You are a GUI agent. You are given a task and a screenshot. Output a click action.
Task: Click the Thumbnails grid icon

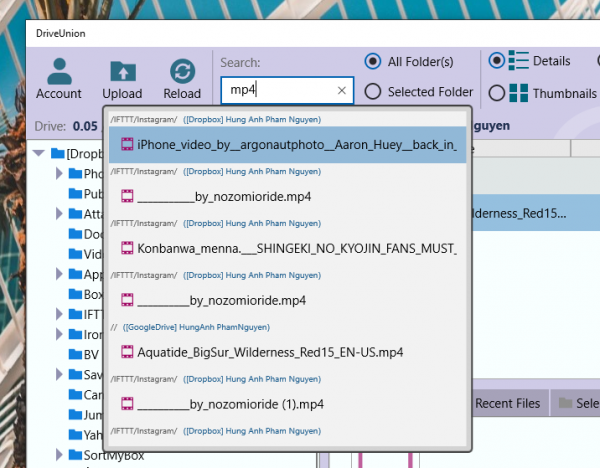tap(518, 93)
